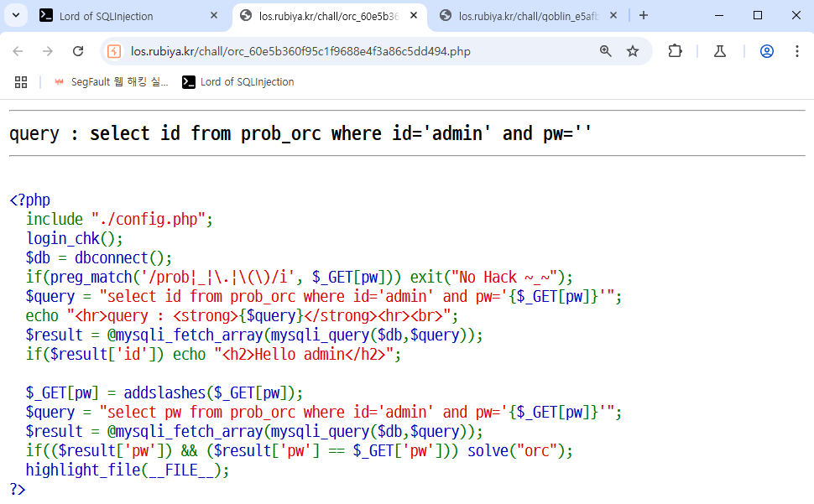This screenshot has height=504, width=814.
Task: Close the goblin challenge tab
Action: point(613,16)
